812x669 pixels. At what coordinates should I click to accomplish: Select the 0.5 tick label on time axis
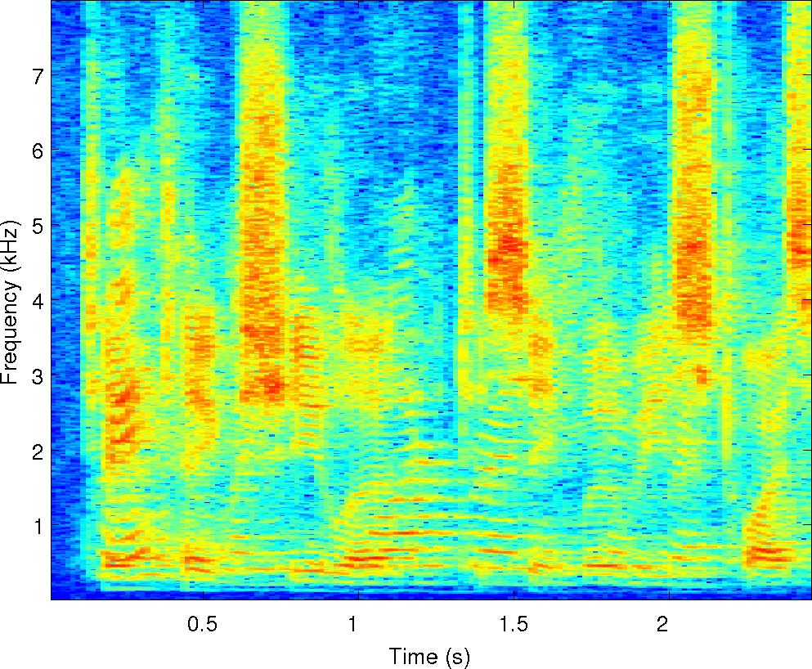coord(202,625)
